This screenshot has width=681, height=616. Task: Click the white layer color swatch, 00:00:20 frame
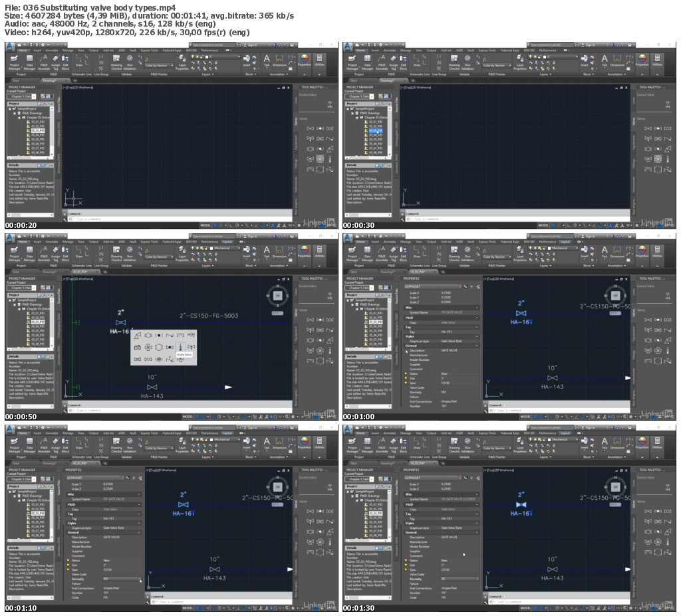[207, 57]
